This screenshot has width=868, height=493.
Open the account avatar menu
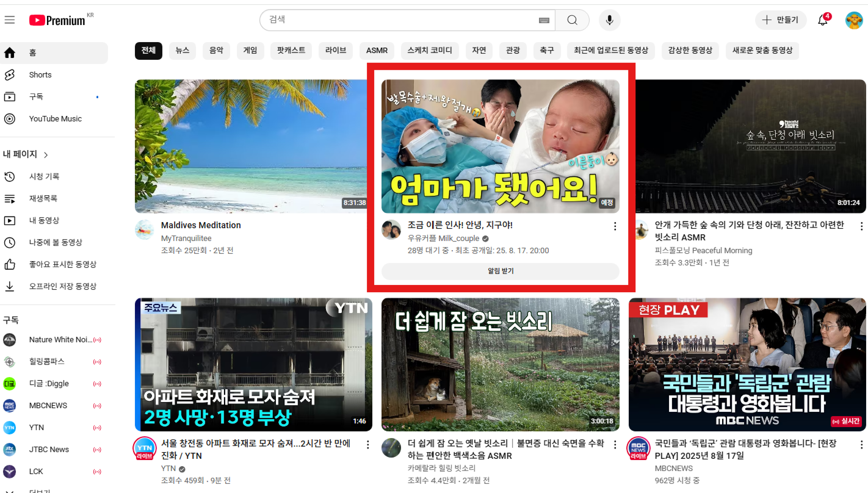[x=853, y=20]
